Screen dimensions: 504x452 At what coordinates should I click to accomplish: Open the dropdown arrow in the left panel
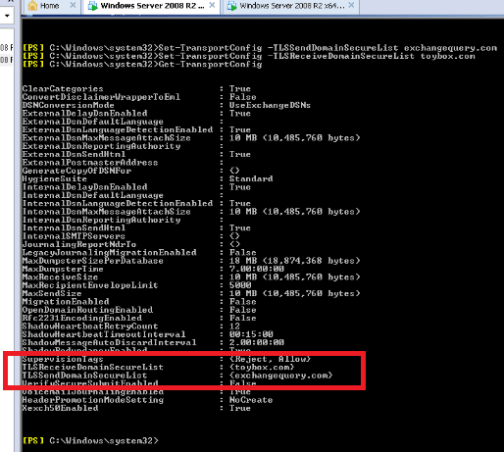coord(7,16)
